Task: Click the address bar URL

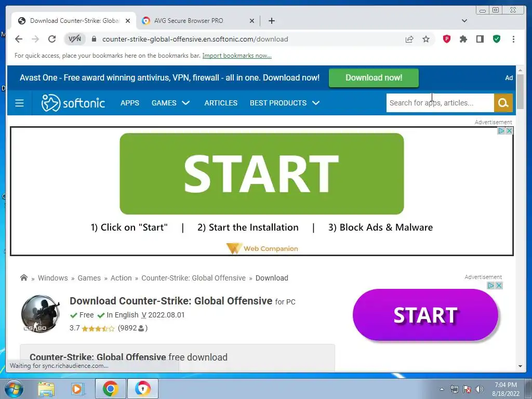Action: point(195,39)
